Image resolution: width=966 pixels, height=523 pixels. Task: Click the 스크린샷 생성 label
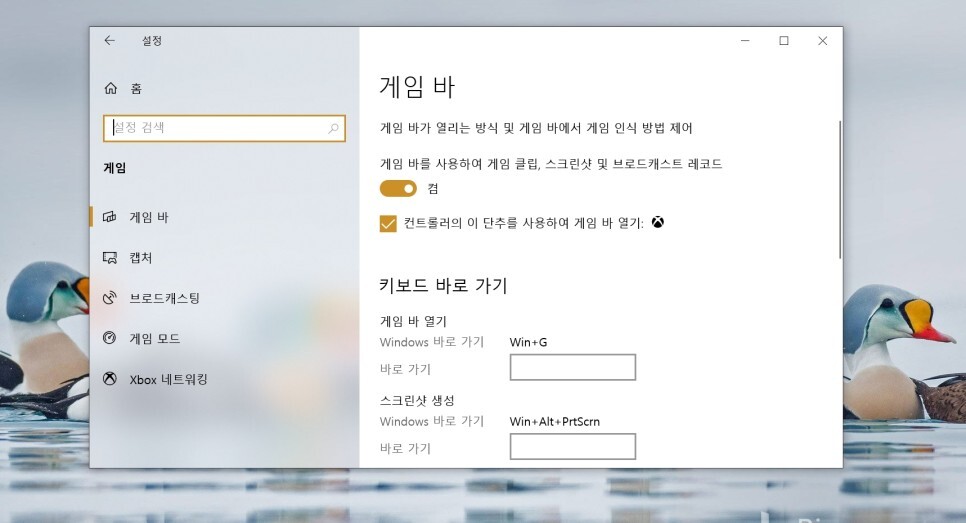pyautogui.click(x=417, y=400)
